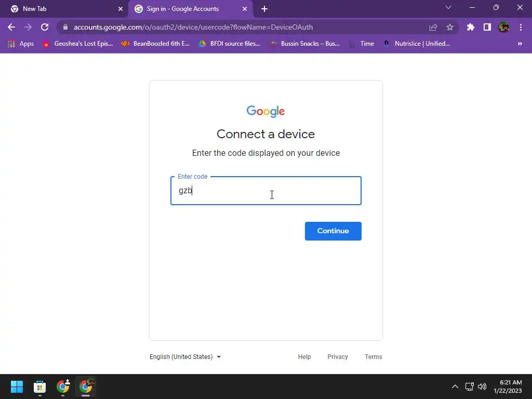532x399 pixels.
Task: Open the Windows Start menu
Action: pos(17,387)
